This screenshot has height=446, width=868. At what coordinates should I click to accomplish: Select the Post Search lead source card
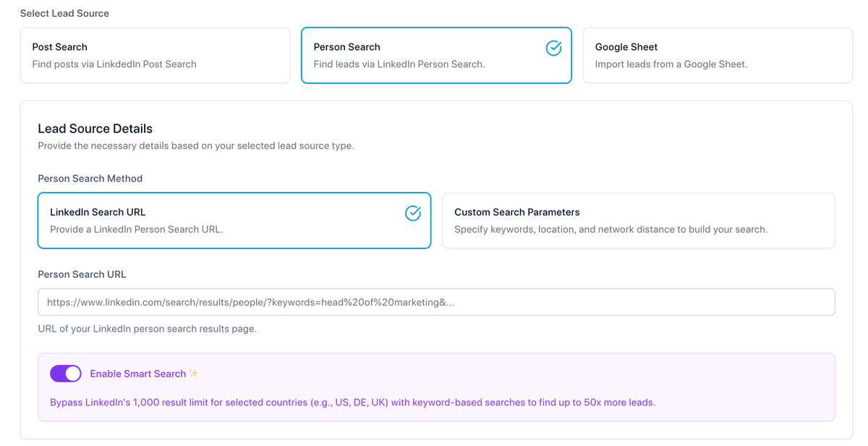tap(155, 55)
